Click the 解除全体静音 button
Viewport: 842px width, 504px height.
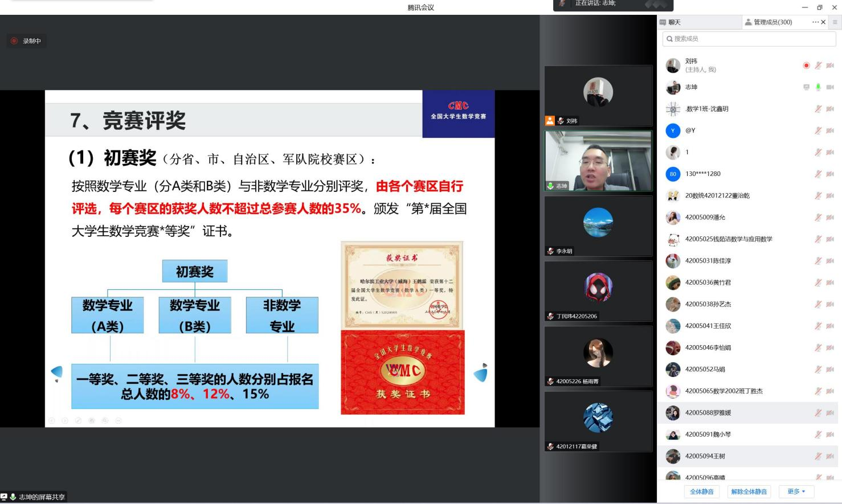pos(749,491)
